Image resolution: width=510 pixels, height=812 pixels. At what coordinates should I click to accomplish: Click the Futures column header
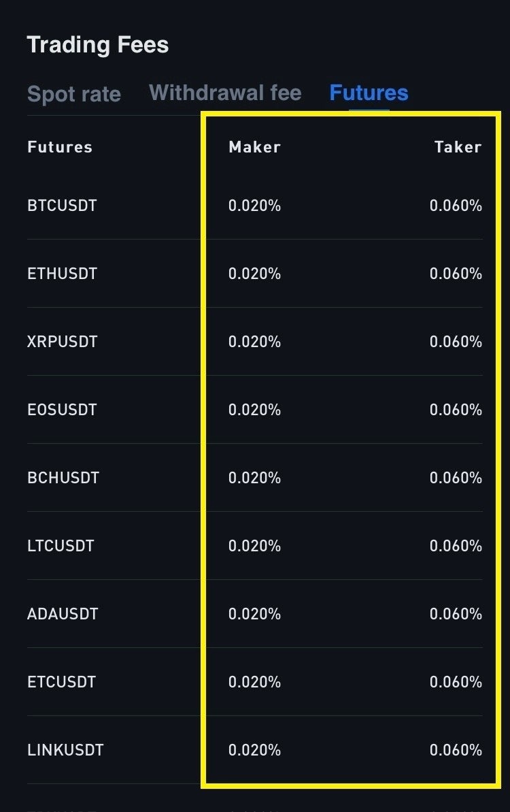click(x=60, y=147)
